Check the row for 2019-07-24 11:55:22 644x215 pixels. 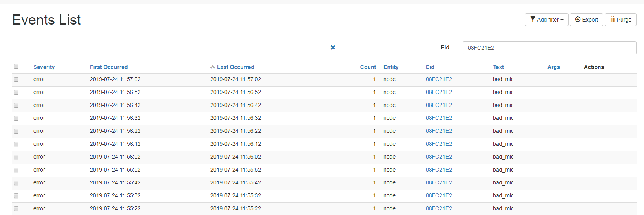(x=16, y=209)
